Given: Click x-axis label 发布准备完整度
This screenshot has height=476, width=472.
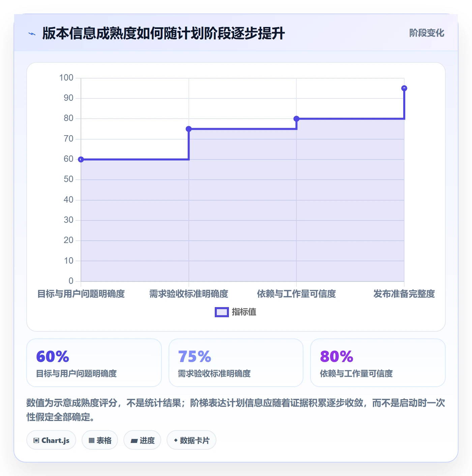Looking at the screenshot, I should (x=404, y=294).
